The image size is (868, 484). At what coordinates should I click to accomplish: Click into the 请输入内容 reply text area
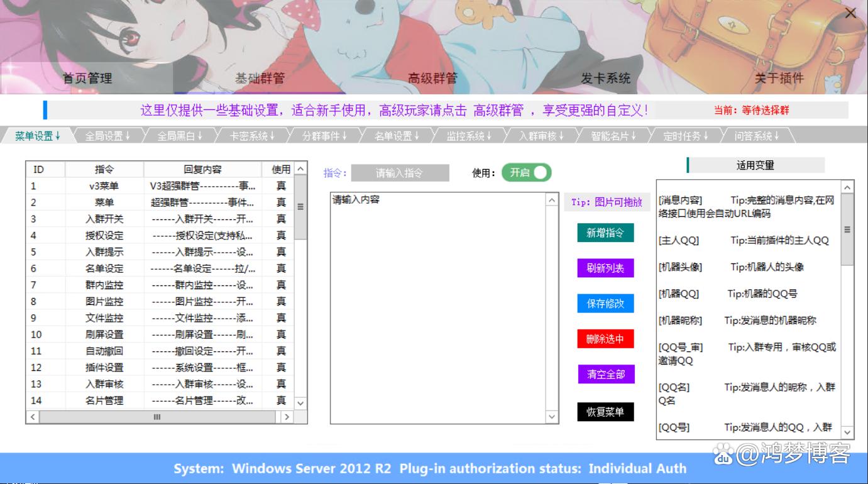(x=438, y=307)
